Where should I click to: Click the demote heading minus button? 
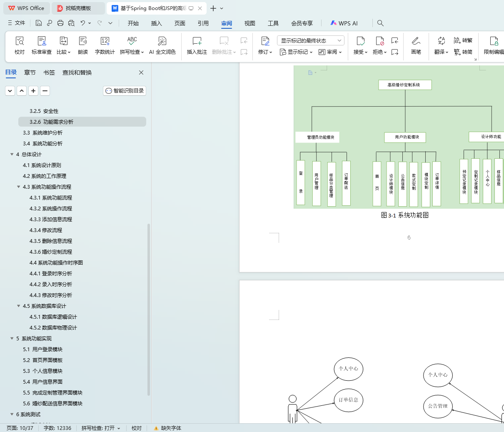point(45,90)
